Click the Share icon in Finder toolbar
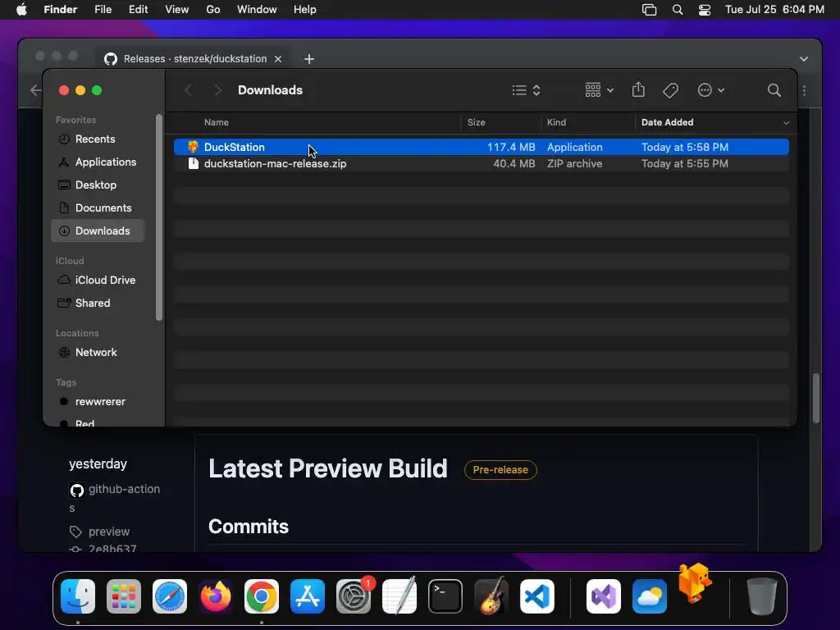The width and height of the screenshot is (840, 630). [x=638, y=89]
